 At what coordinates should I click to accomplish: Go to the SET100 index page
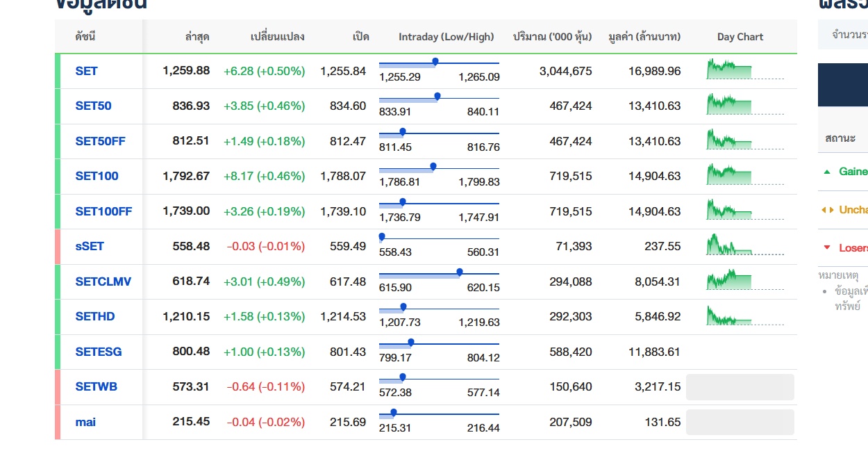[x=97, y=176]
